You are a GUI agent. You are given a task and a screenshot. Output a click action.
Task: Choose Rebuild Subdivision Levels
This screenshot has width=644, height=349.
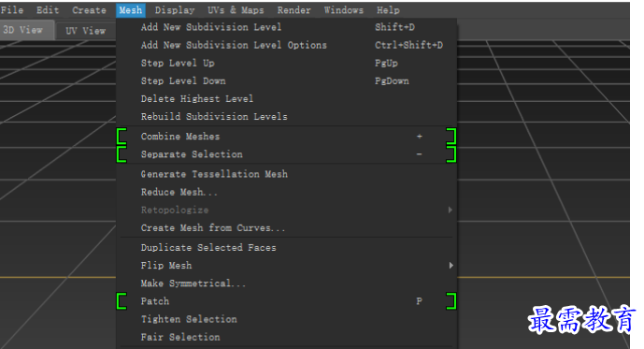[287, 117]
